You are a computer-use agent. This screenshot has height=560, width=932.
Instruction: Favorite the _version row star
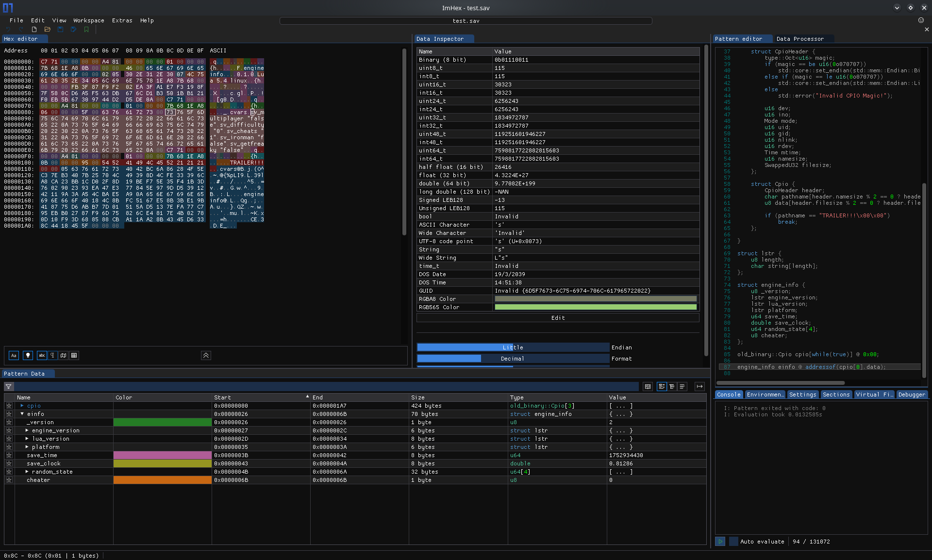point(9,422)
